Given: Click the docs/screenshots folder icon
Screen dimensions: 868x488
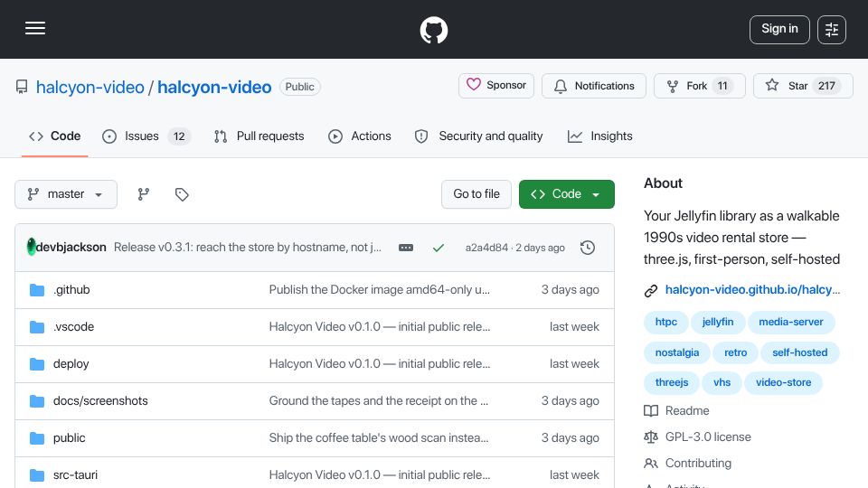Looking at the screenshot, I should (x=37, y=401).
